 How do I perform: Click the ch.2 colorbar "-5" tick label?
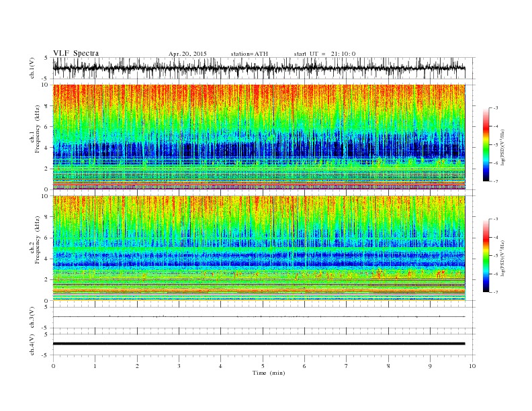[496, 256]
